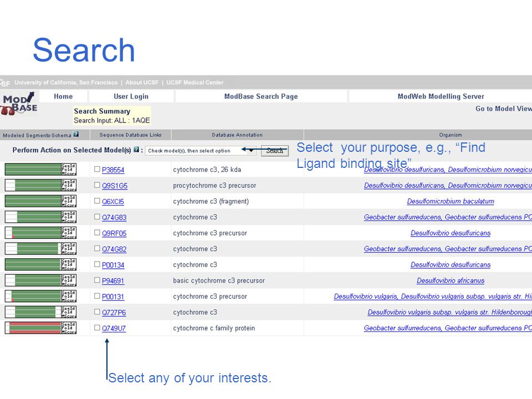Check the box for Q74G82
The width and height of the screenshot is (532, 399).
[97, 248]
